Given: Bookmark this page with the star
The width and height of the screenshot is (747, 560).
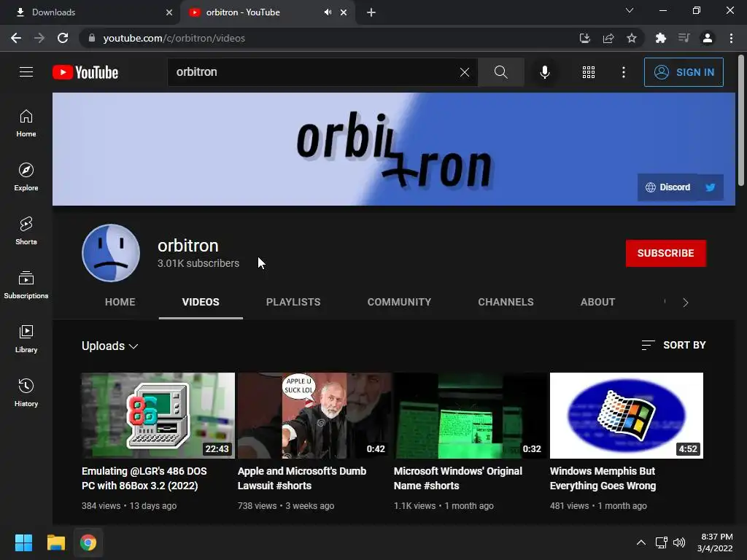Looking at the screenshot, I should pyautogui.click(x=632, y=38).
